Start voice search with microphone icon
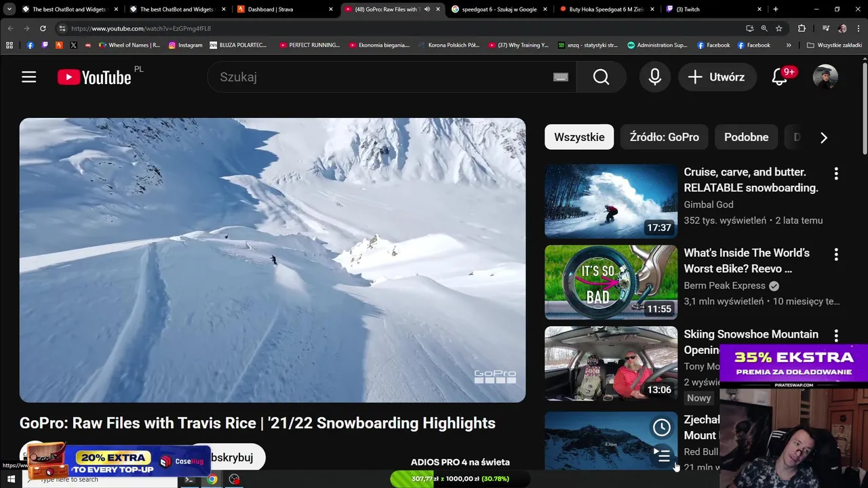This screenshot has height=488, width=868. 654,77
